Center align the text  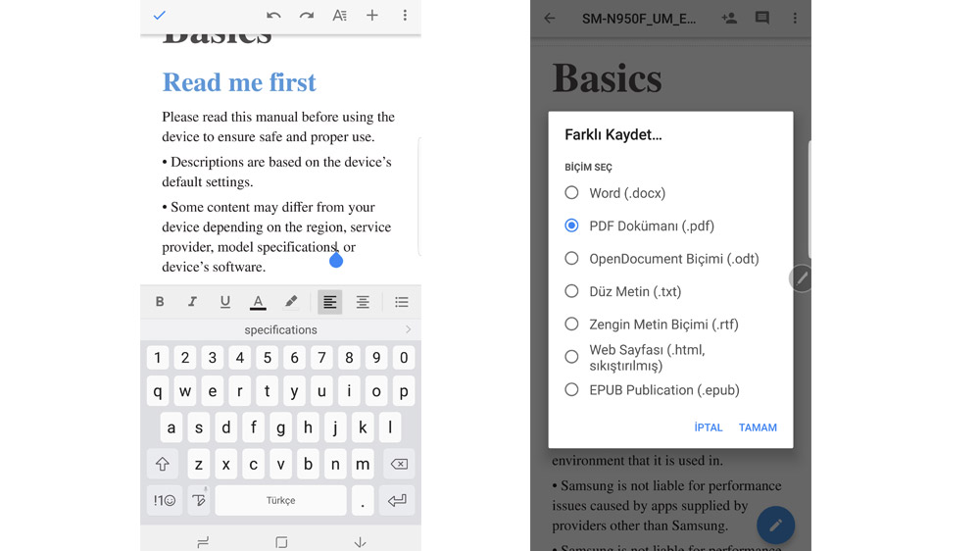click(x=363, y=302)
